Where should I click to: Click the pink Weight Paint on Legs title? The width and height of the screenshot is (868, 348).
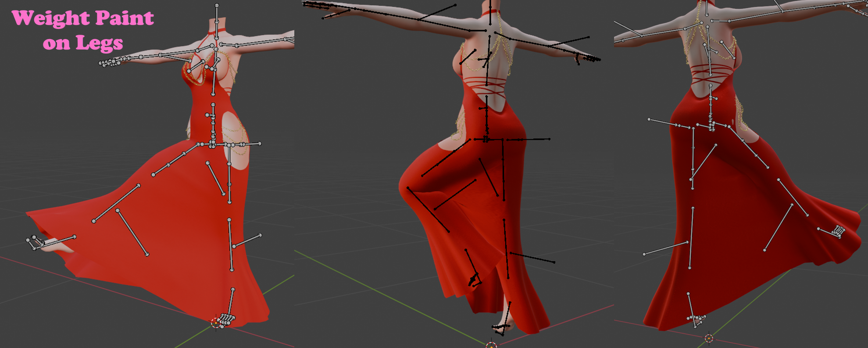(83, 30)
